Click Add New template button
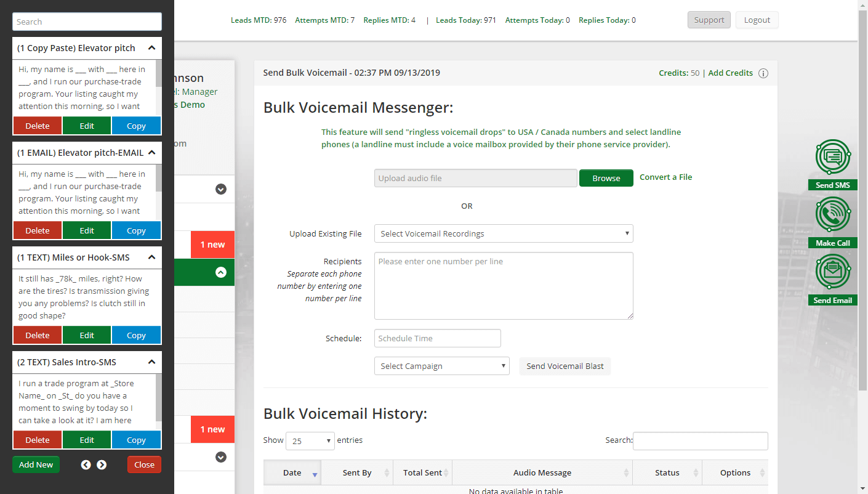Image resolution: width=868 pixels, height=494 pixels. click(36, 464)
